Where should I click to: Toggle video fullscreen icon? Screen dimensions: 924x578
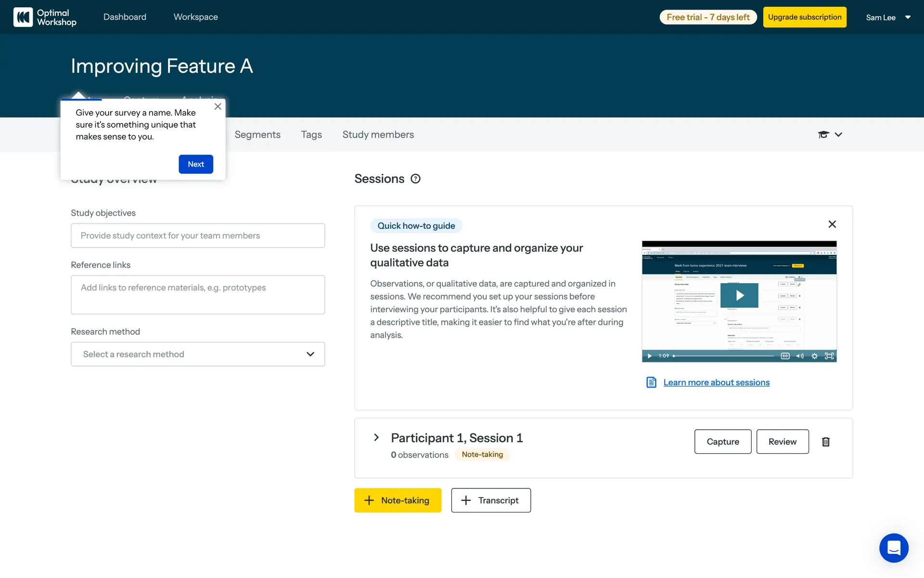click(829, 356)
